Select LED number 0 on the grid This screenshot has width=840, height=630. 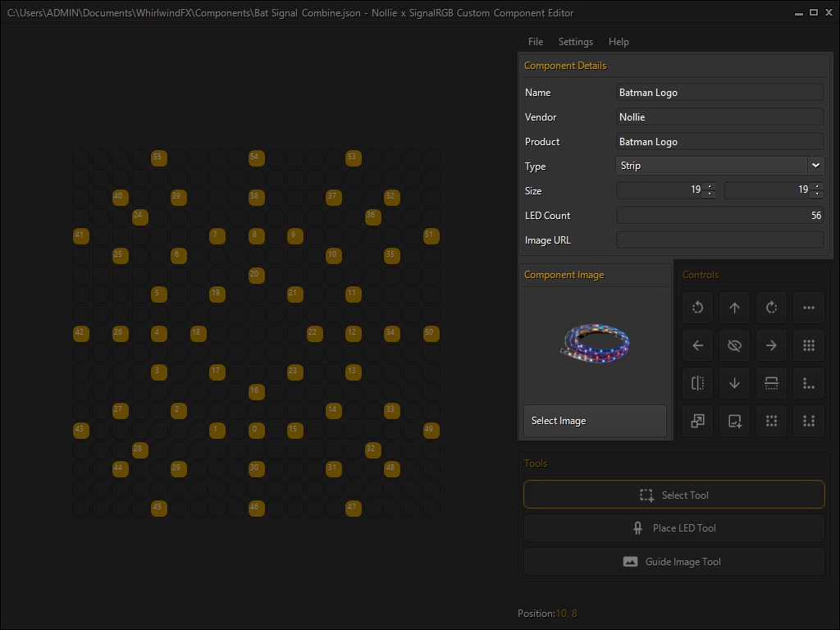click(257, 430)
